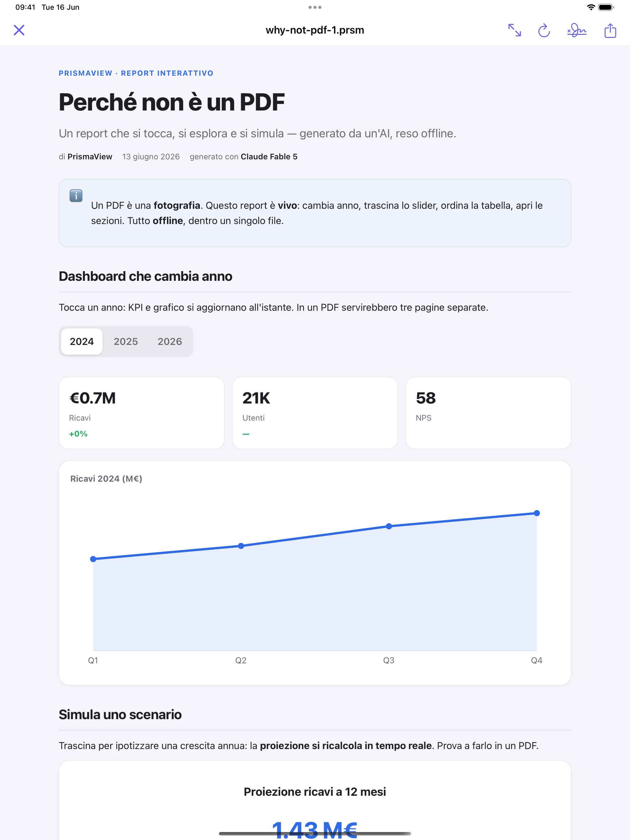Tap the Q3 data point on chart
This screenshot has height=840, width=630.
point(389,526)
